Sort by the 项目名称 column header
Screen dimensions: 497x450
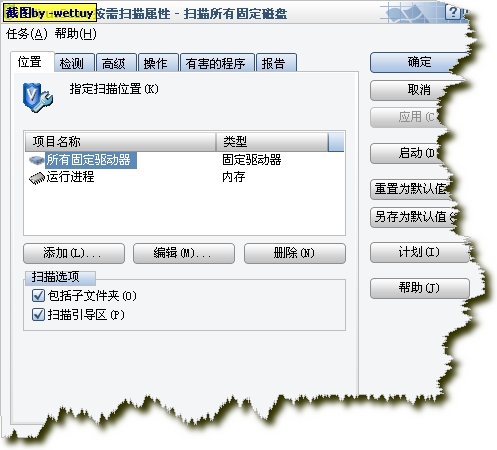[x=120, y=142]
